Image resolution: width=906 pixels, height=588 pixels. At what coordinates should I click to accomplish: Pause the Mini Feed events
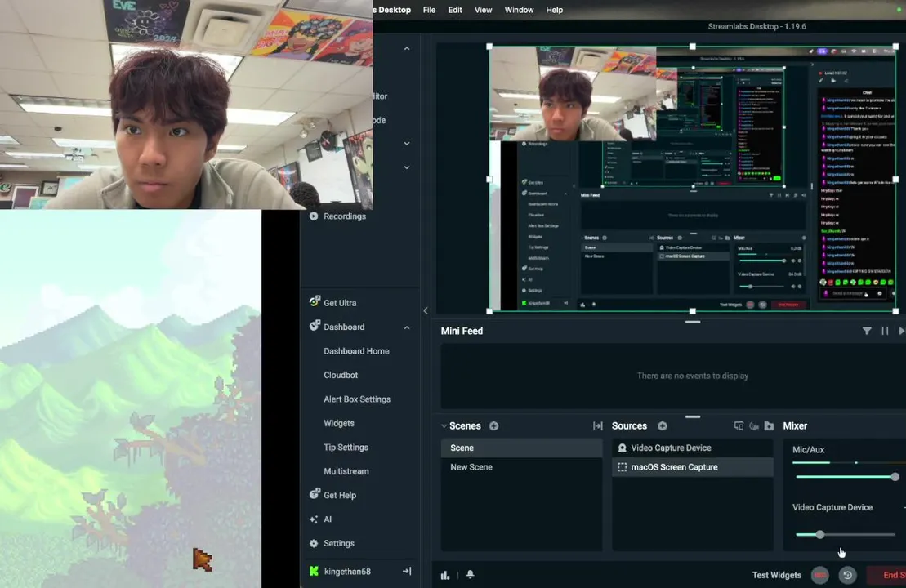pyautogui.click(x=885, y=331)
